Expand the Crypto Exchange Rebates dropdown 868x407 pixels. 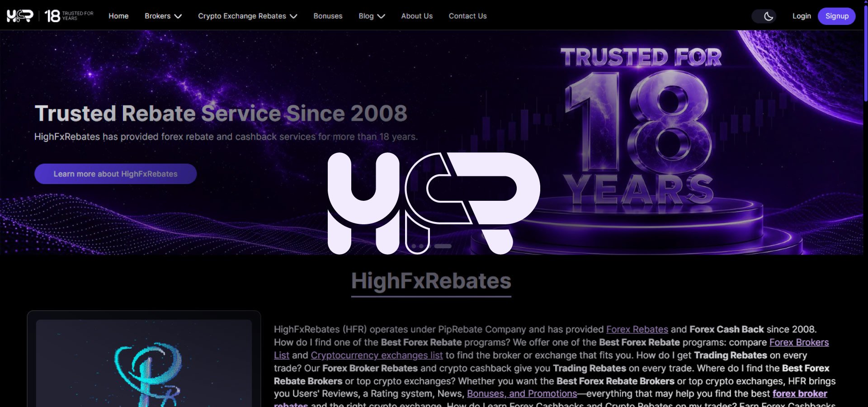point(248,16)
